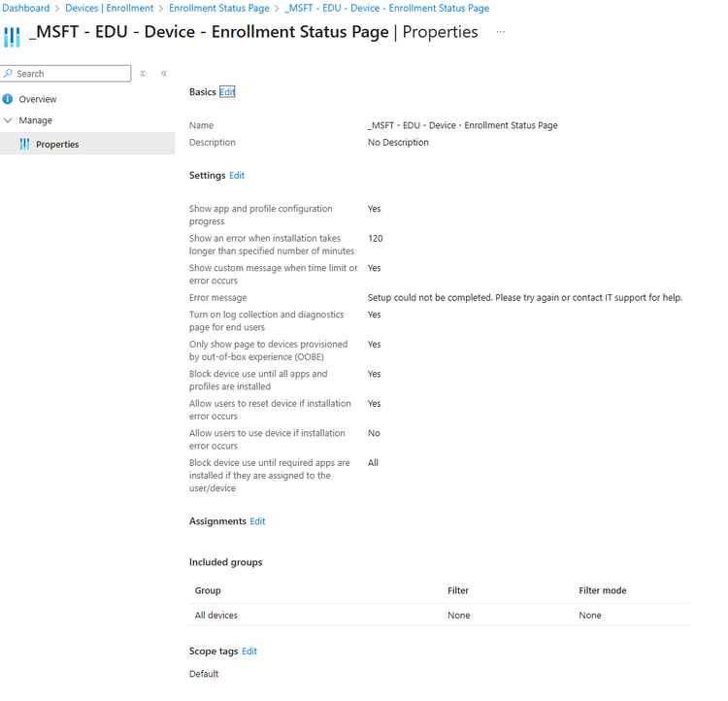This screenshot has height=701, width=728.
Task: Edit the Settings section
Action: tap(237, 176)
